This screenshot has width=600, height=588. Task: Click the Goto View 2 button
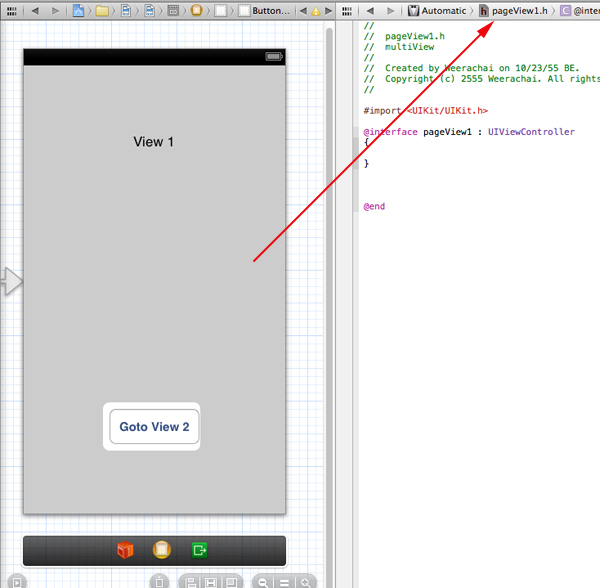[x=154, y=427]
